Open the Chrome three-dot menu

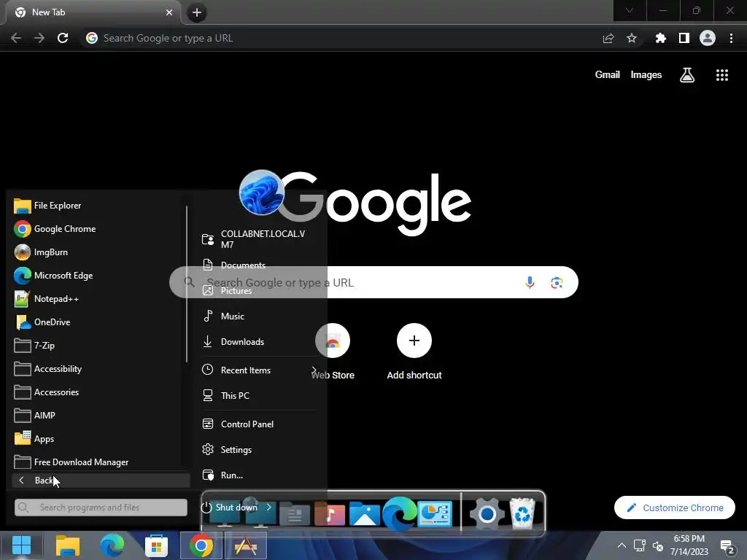[x=731, y=38]
